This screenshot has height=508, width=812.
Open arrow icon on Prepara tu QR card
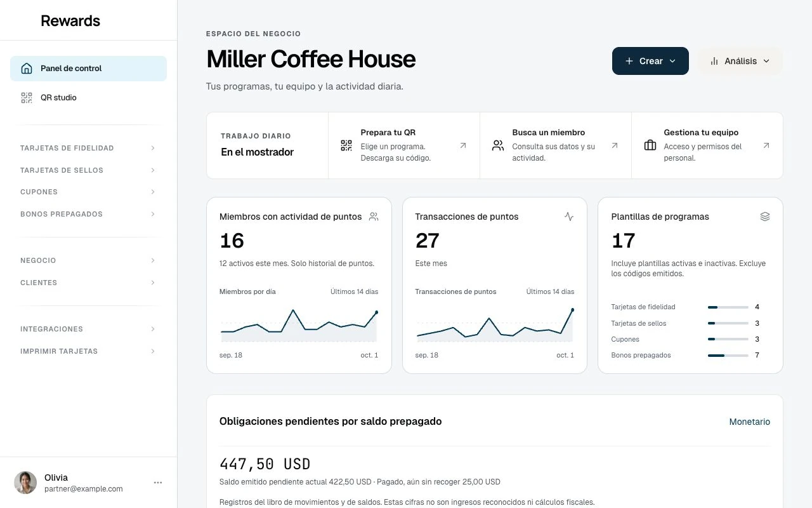point(463,145)
